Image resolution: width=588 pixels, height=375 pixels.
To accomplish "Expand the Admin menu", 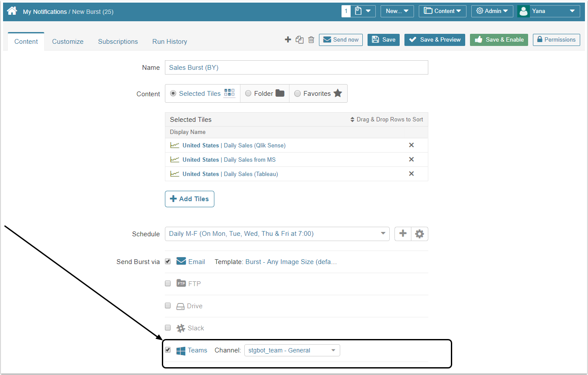I will coord(492,11).
